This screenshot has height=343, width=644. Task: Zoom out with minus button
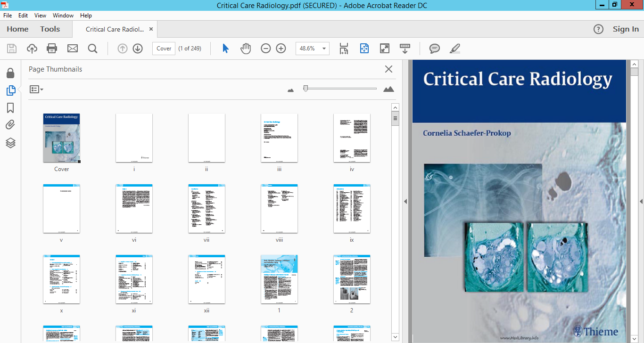tap(266, 49)
